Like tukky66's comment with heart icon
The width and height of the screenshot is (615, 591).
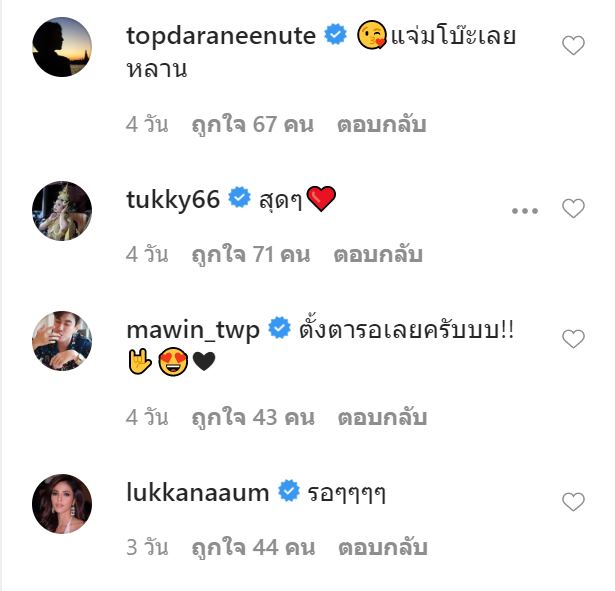pyautogui.click(x=573, y=209)
